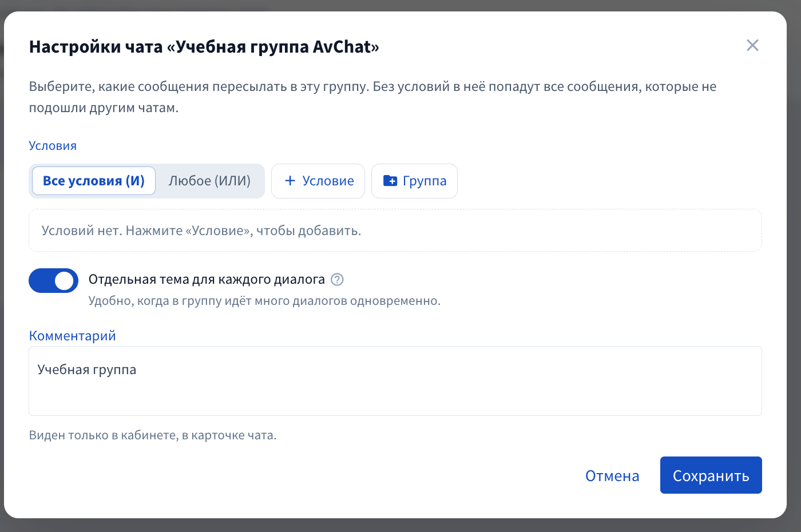Viewport: 801px width, 532px height.
Task: Toggle separate topic for each dialog
Action: point(53,280)
